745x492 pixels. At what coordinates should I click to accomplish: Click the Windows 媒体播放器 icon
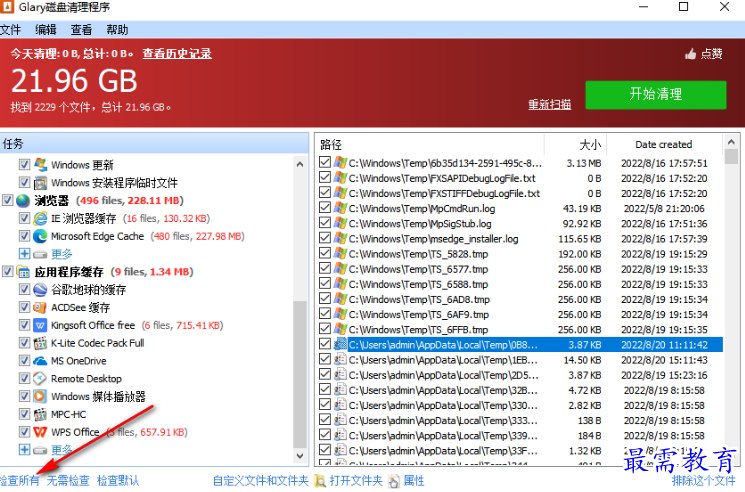tap(40, 396)
